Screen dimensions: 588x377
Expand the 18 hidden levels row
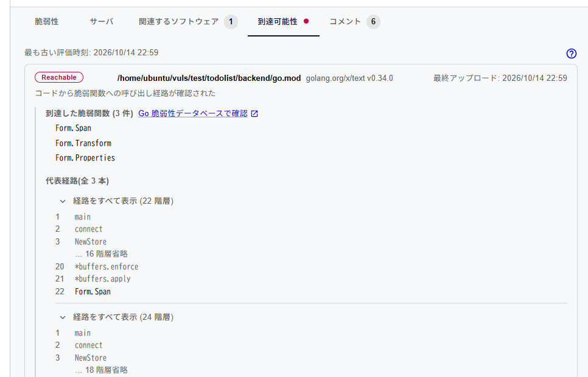[x=101, y=370]
